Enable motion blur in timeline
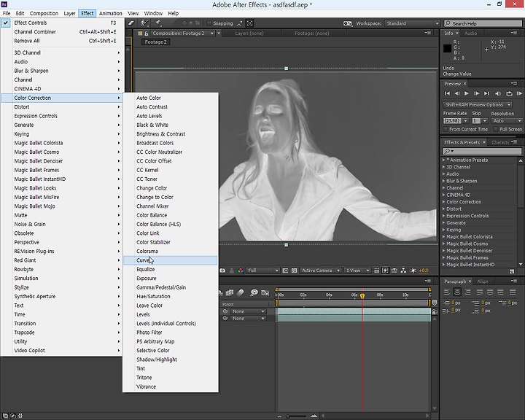Image resolution: width=525 pixels, height=420 pixels. click(241, 292)
